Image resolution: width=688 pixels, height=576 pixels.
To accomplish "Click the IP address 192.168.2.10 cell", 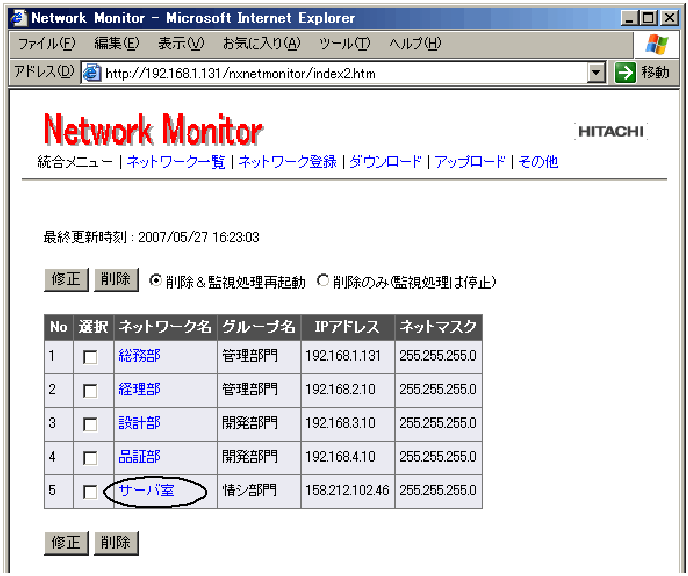I will [x=348, y=390].
